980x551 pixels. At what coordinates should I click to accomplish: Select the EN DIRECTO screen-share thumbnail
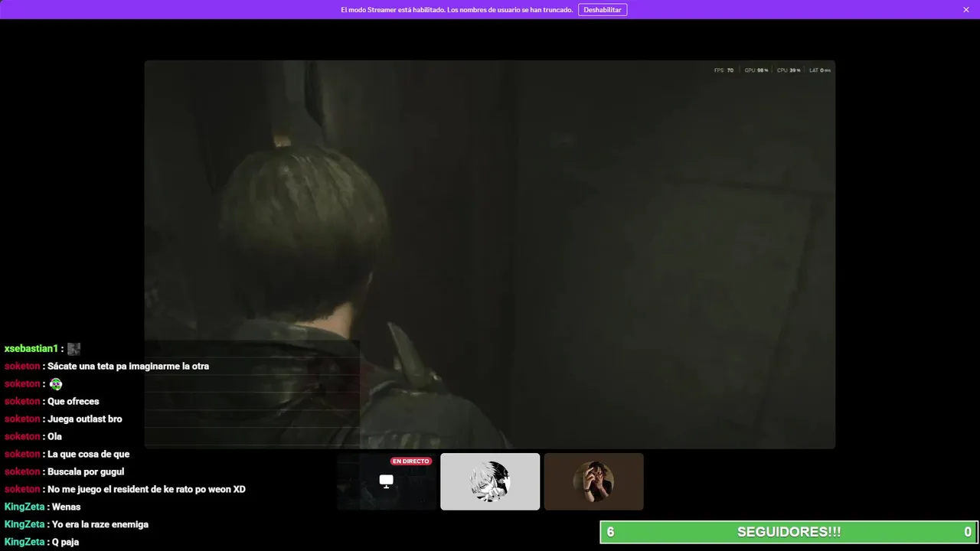tap(387, 481)
